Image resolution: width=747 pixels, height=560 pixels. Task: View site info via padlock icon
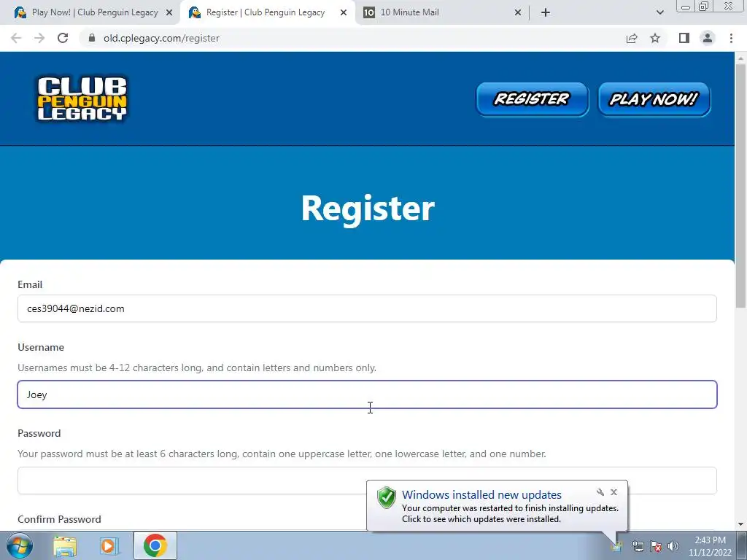92,38
